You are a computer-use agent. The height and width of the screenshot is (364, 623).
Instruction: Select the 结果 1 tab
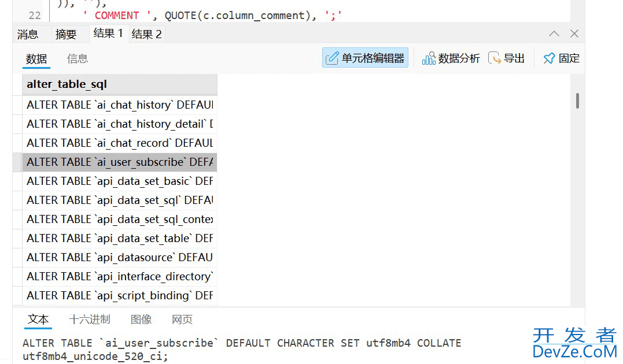108,34
